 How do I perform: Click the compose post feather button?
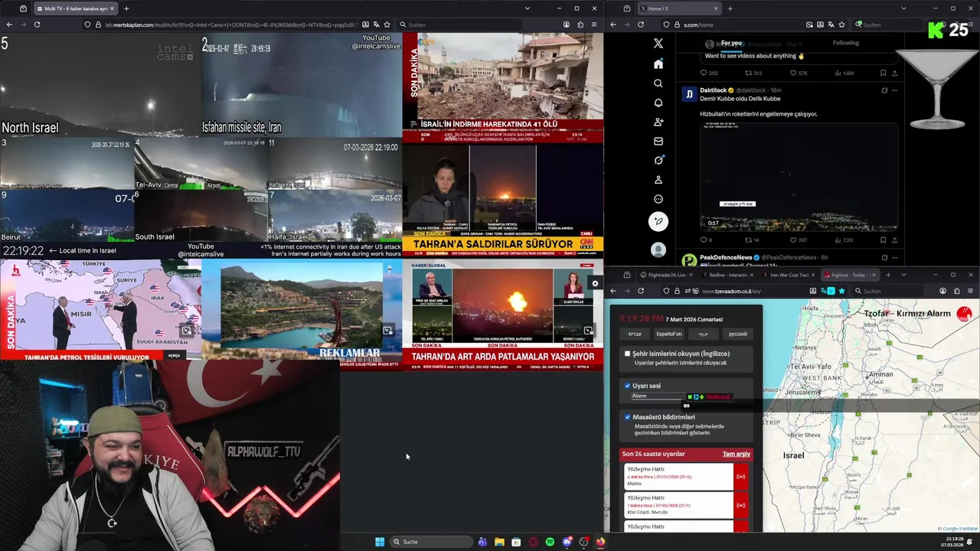click(x=658, y=222)
